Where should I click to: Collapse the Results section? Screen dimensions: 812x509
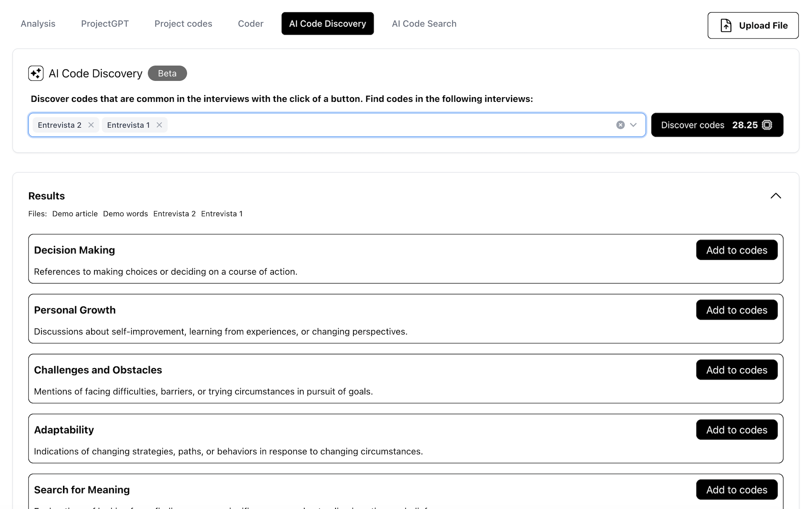point(776,196)
